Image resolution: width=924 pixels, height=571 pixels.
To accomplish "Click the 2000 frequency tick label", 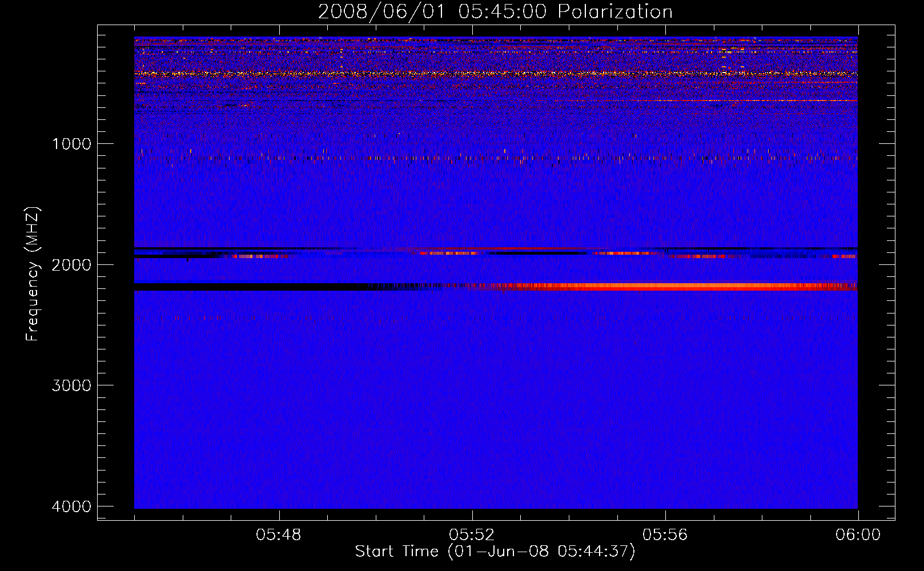I will (x=71, y=264).
